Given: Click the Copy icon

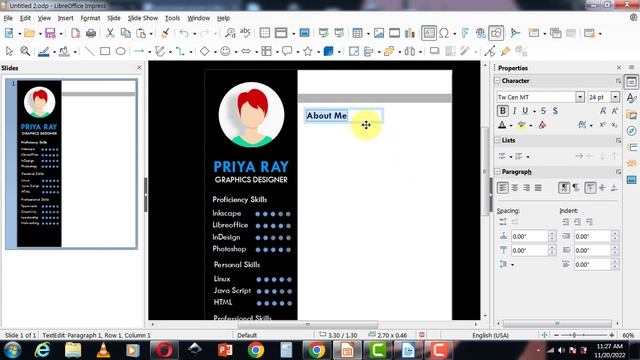Looking at the screenshot, I should point(126,33).
